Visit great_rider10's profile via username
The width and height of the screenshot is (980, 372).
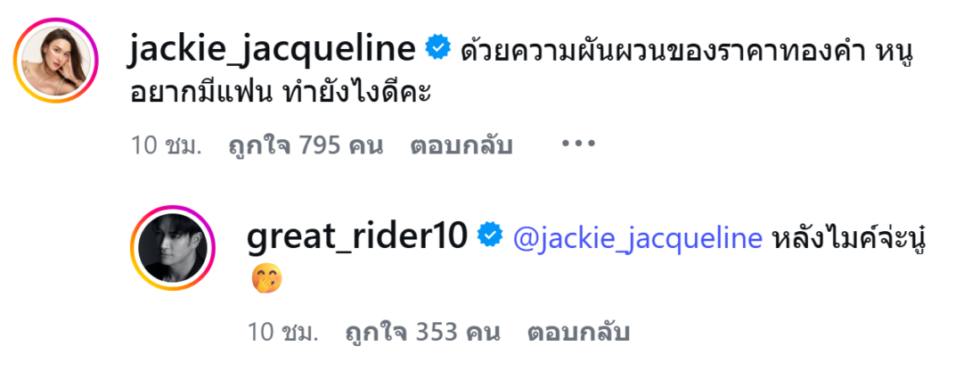click(356, 237)
